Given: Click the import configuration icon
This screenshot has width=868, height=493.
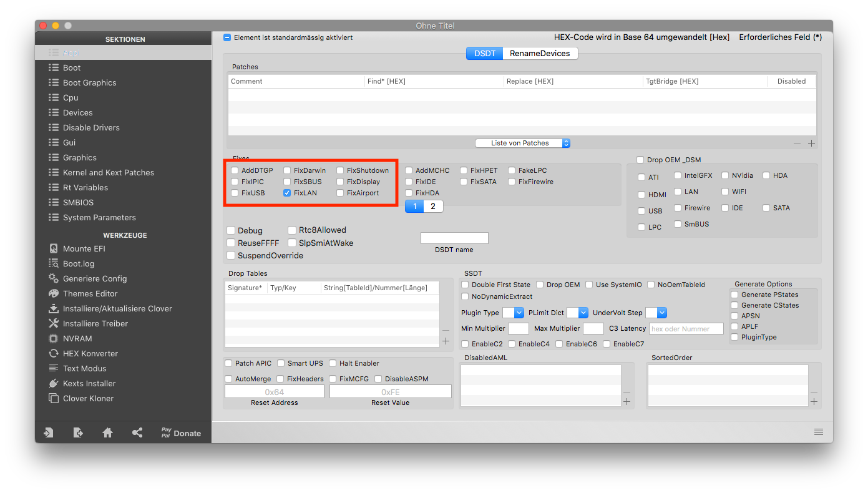Looking at the screenshot, I should [x=48, y=432].
